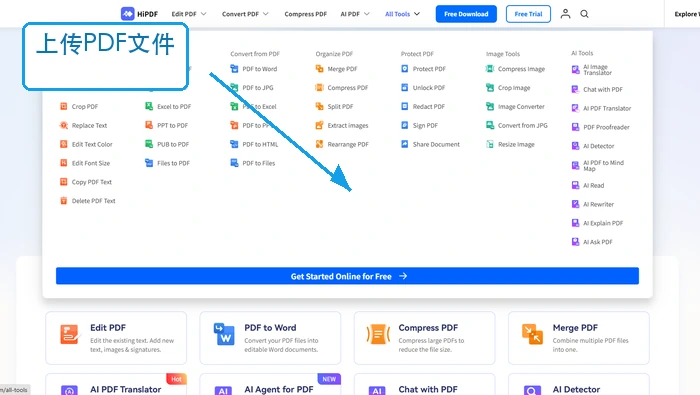Open the Copy PDF Text link
This screenshot has height=395, width=700.
click(92, 182)
